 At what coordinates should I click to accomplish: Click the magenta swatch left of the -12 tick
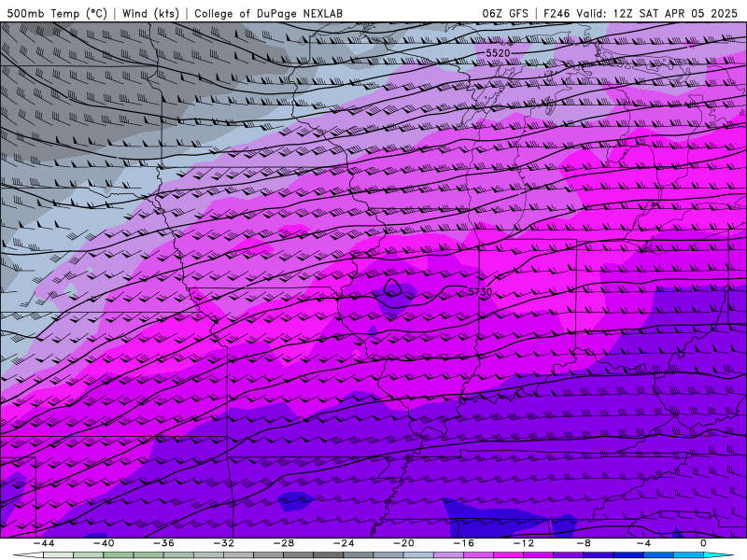pyautogui.click(x=508, y=555)
